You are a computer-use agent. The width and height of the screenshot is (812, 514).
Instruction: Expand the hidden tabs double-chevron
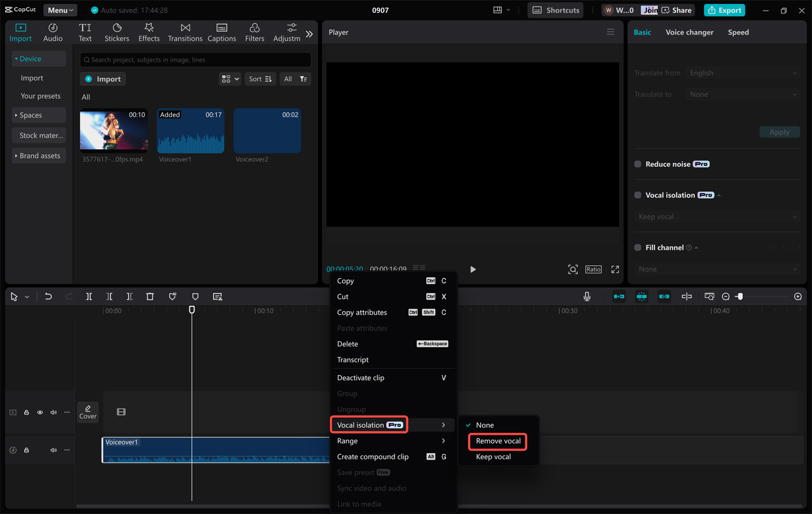pyautogui.click(x=310, y=34)
